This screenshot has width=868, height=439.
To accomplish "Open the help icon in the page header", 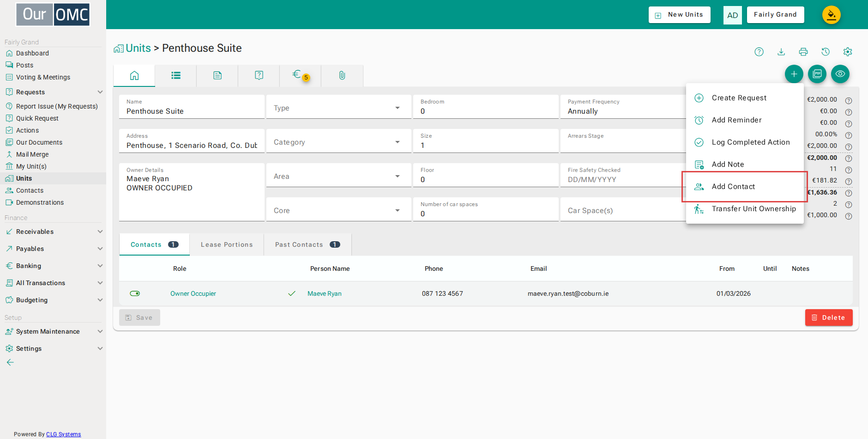I will (x=759, y=52).
